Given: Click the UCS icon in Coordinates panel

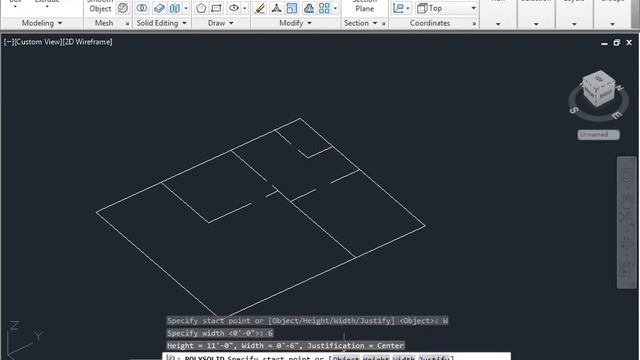Looking at the screenshot, I should [x=398, y=8].
